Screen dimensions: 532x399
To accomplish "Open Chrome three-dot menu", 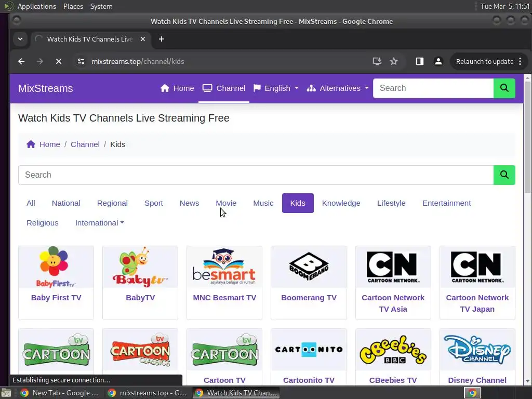I will coord(520,61).
